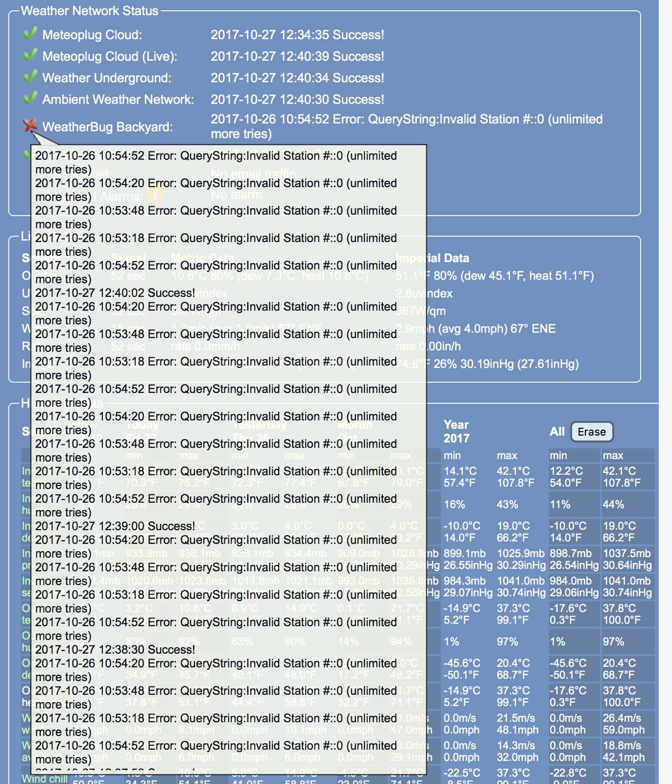This screenshot has height=784, width=672.
Task: Click the Imperial Data column header
Action: click(432, 258)
